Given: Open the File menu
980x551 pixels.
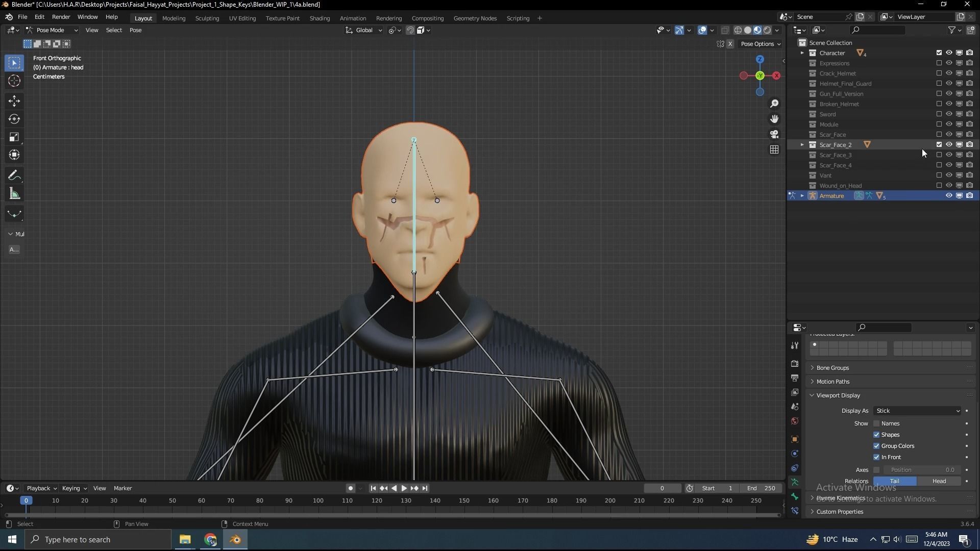Looking at the screenshot, I should [x=22, y=17].
